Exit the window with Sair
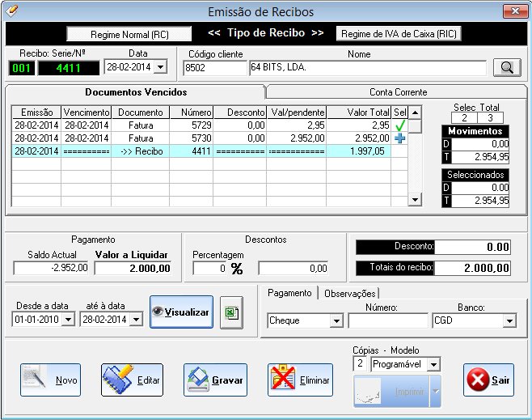Viewport: 532px width, 420px height. (x=488, y=380)
